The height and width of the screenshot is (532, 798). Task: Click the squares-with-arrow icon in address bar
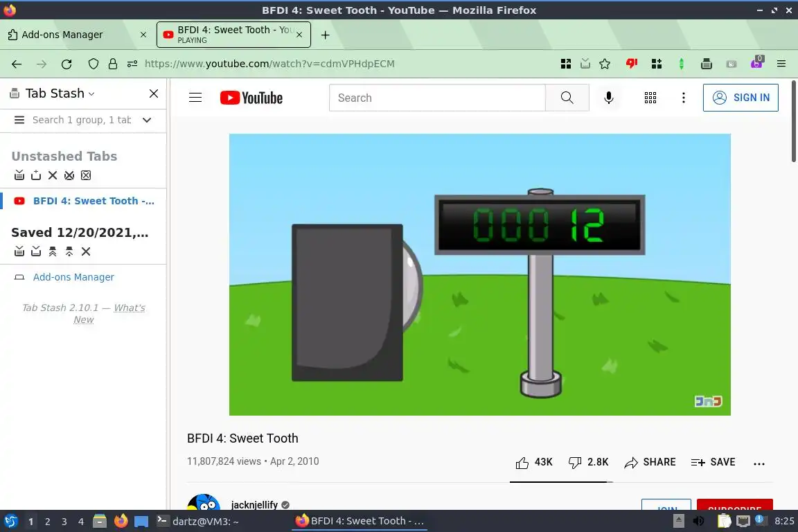click(566, 64)
